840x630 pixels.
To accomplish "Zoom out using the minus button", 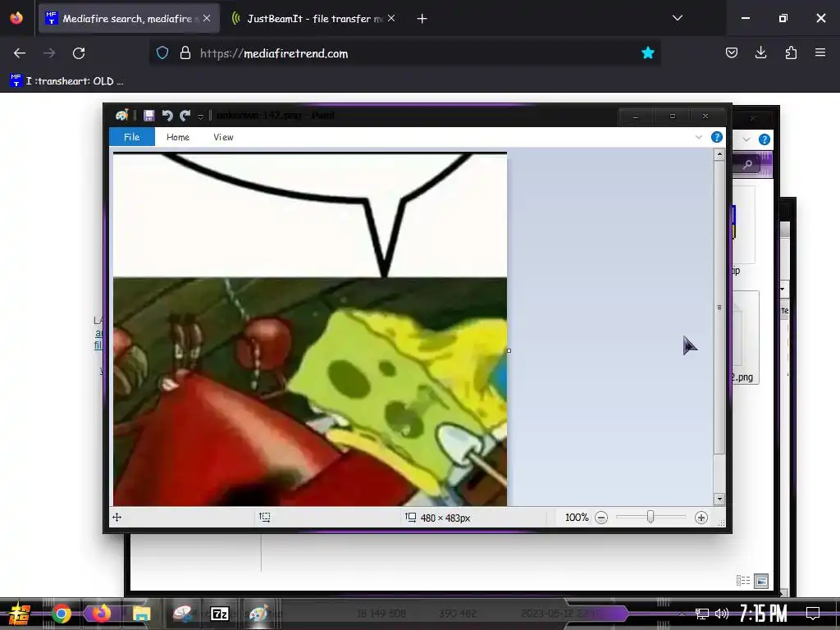I will 601,518.
